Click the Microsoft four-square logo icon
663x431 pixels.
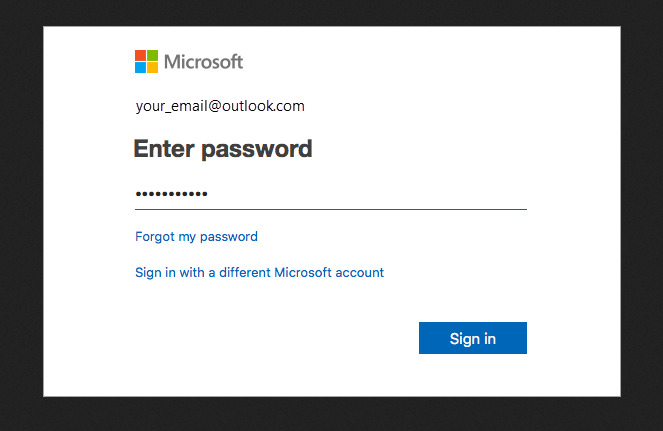(x=146, y=61)
